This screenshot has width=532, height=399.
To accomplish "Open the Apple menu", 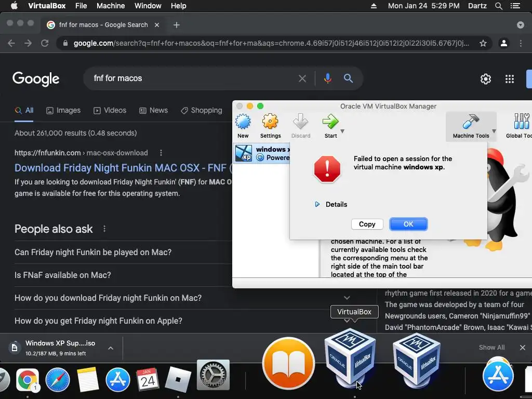I will point(14,6).
